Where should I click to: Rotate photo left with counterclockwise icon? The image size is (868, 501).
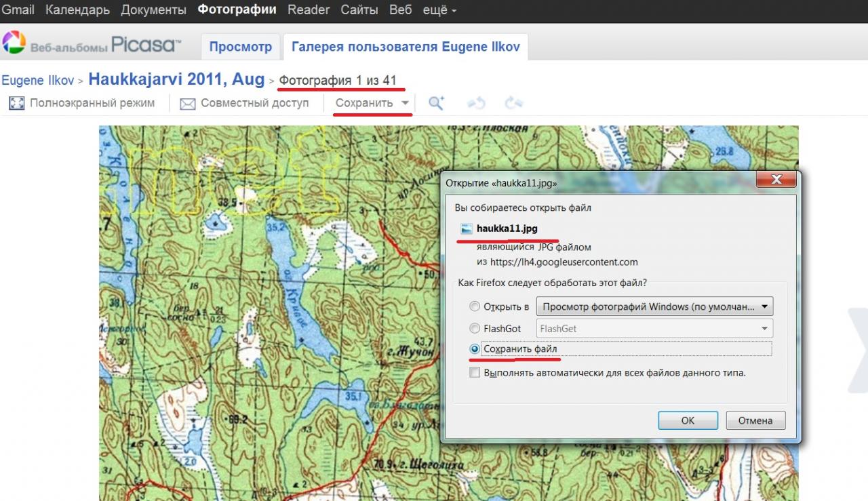(476, 103)
